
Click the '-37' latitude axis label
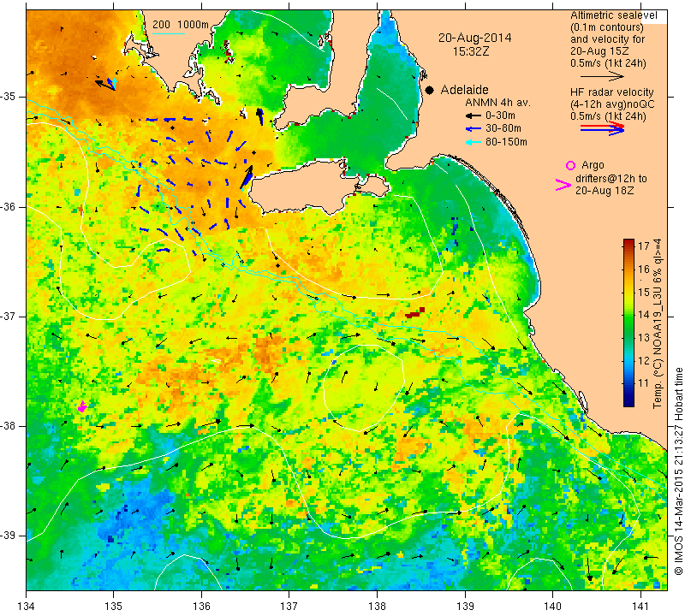click(x=9, y=316)
